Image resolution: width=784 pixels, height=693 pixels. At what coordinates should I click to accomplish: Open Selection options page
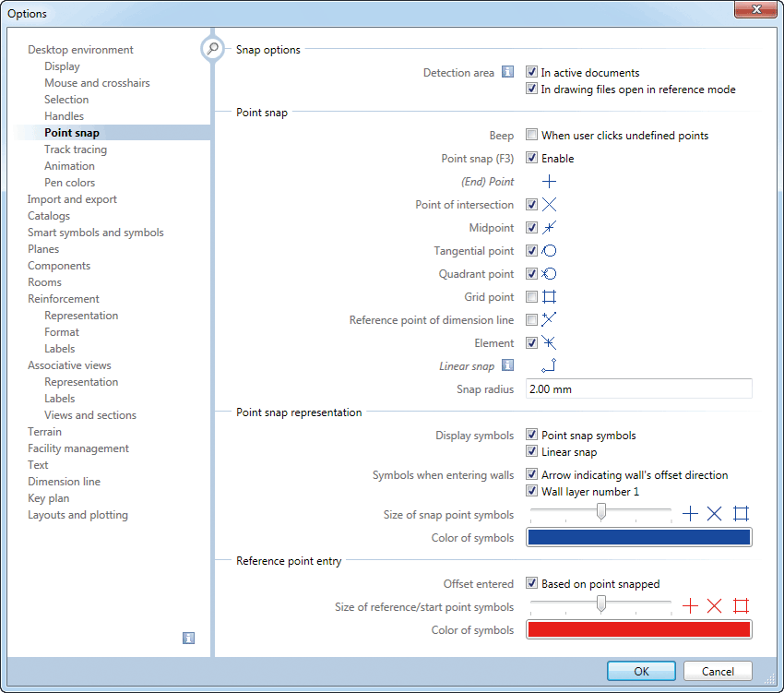click(66, 99)
